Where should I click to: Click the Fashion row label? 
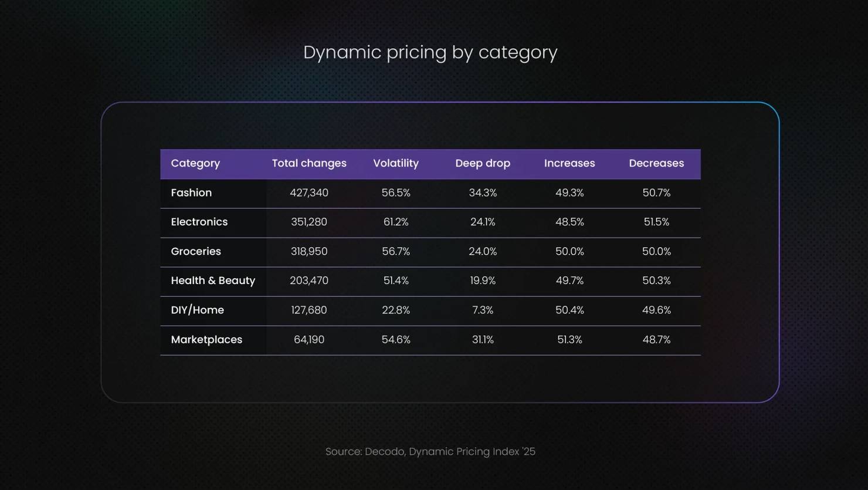click(191, 192)
